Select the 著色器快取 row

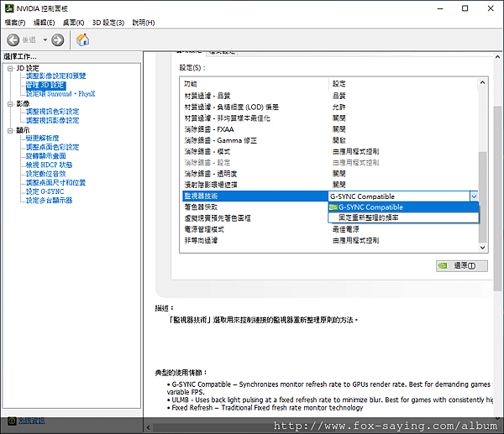(255, 207)
